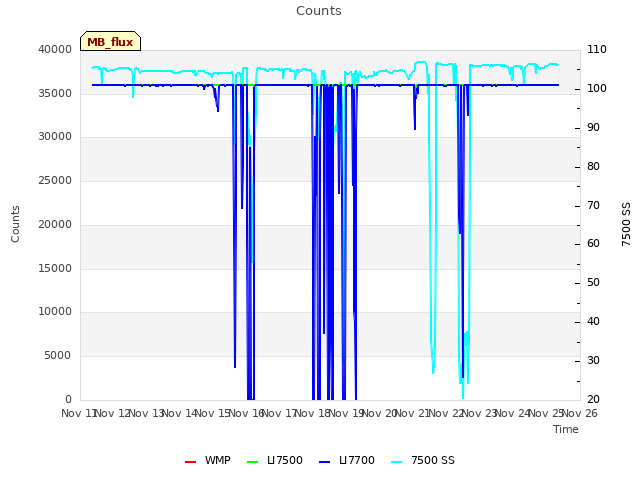Click the Nov 20 date tick label
640x480 pixels.
[x=380, y=413]
